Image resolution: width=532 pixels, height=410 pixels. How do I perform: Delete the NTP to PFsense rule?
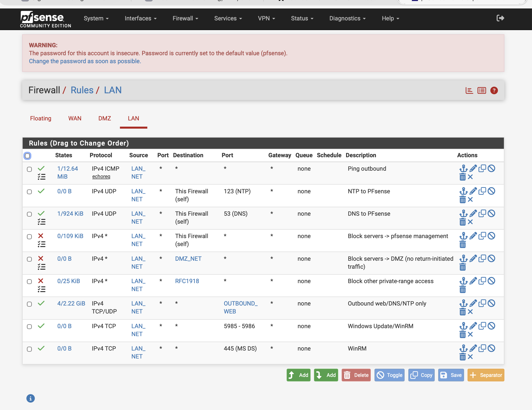point(463,200)
